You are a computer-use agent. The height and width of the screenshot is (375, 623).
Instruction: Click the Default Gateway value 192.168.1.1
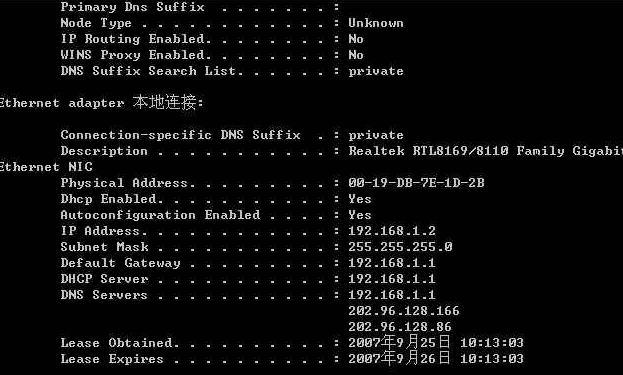click(392, 263)
